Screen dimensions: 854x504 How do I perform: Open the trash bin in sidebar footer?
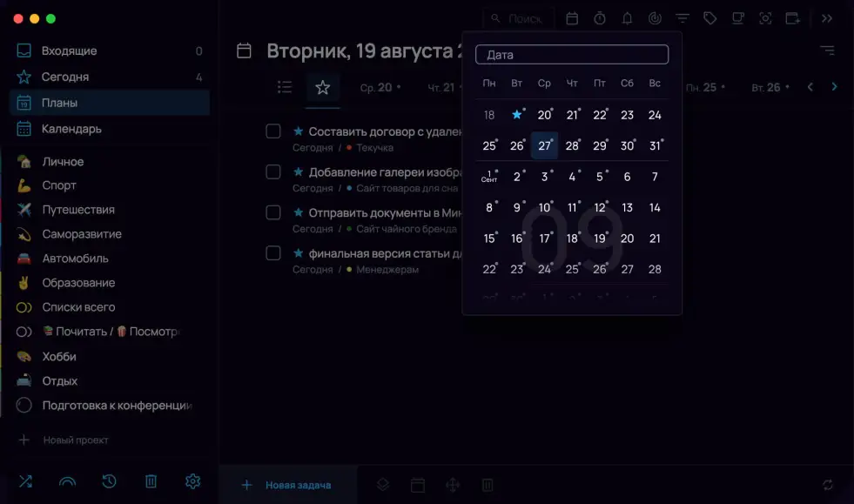(151, 481)
